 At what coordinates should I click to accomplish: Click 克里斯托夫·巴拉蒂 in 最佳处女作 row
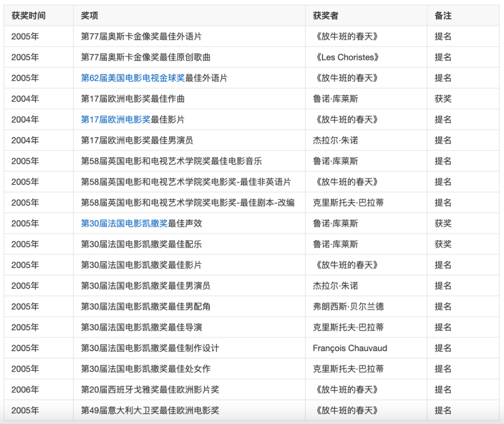pos(348,369)
